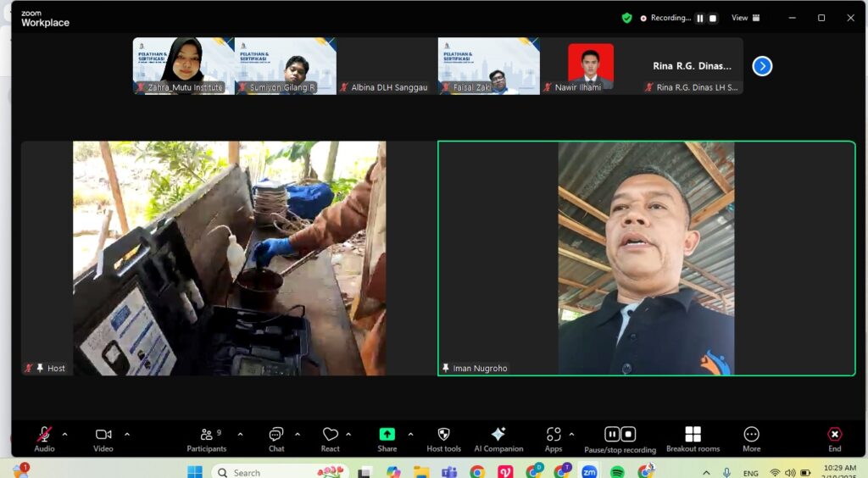Viewport: 868px width, 478px height.
Task: Open the Participants list
Action: 207,436
